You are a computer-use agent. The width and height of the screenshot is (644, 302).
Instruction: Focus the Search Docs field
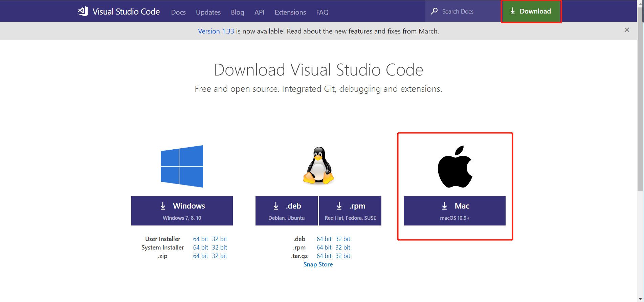463,11
